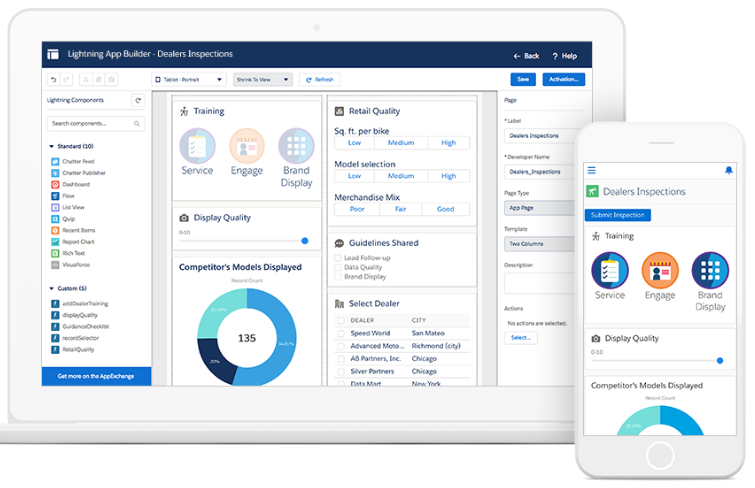
Task: Open the Shrink To View dropdown
Action: coord(263,79)
